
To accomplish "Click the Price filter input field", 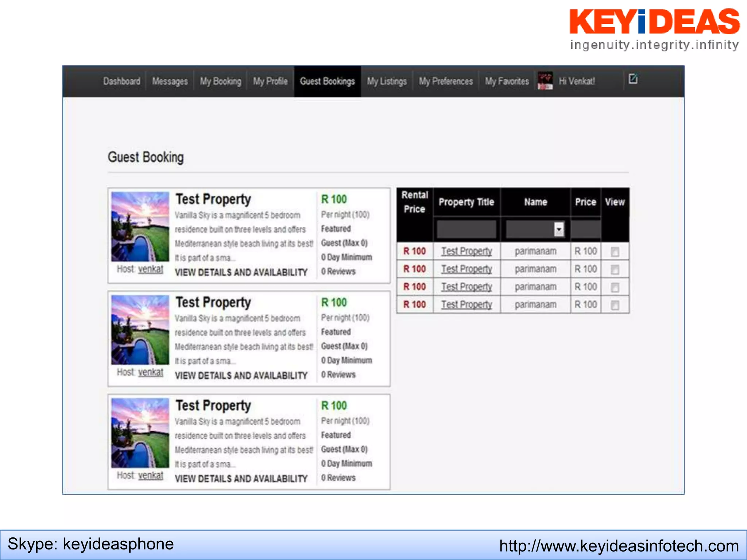I will [x=585, y=229].
